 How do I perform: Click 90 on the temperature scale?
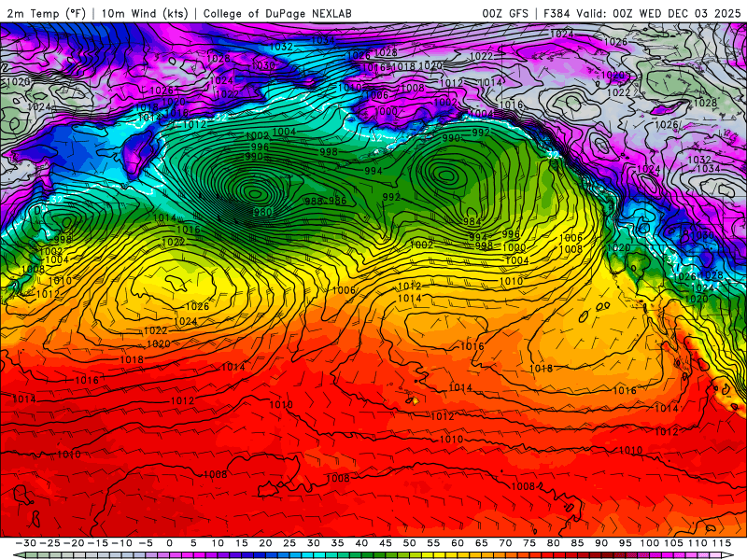click(x=601, y=543)
